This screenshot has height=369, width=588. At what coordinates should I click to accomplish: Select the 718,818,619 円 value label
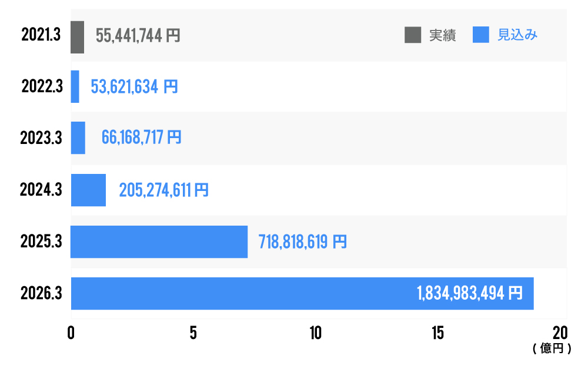point(302,241)
